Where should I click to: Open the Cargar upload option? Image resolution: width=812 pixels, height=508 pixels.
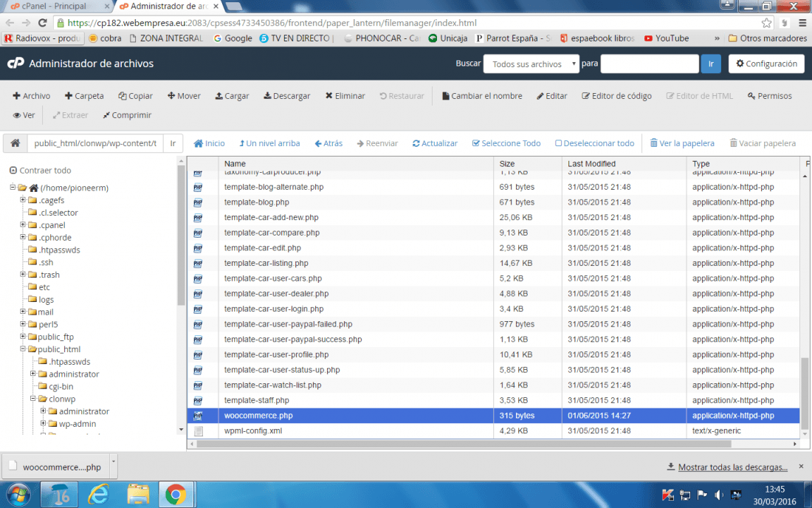pyautogui.click(x=232, y=96)
